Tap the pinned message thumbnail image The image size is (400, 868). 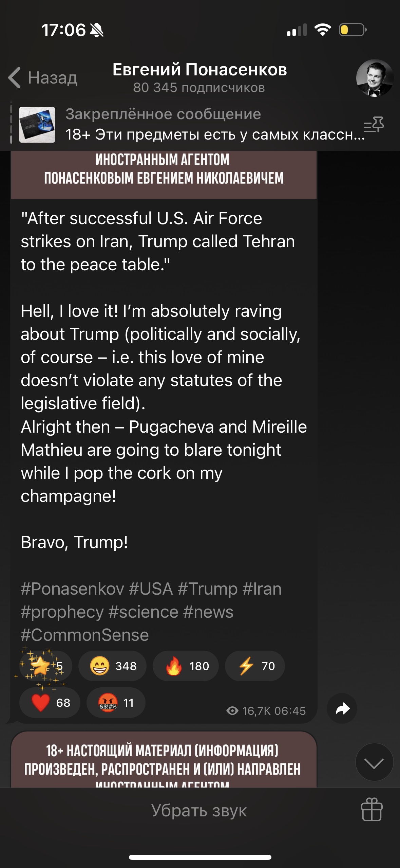(37, 125)
